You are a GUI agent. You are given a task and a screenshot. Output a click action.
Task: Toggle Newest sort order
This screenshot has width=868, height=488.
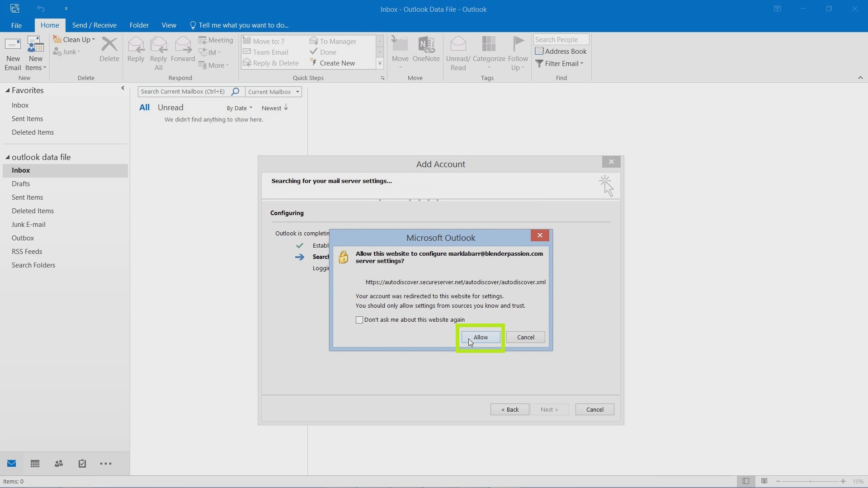[x=274, y=108]
